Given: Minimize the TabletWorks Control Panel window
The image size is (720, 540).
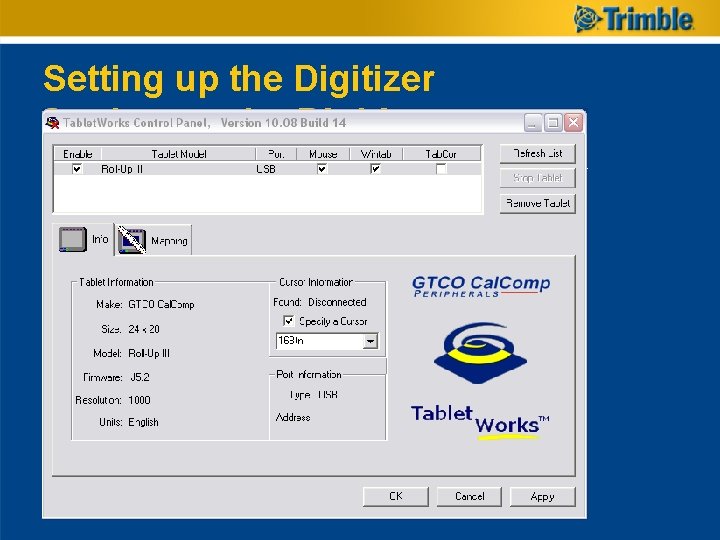Looking at the screenshot, I should click(x=533, y=123).
